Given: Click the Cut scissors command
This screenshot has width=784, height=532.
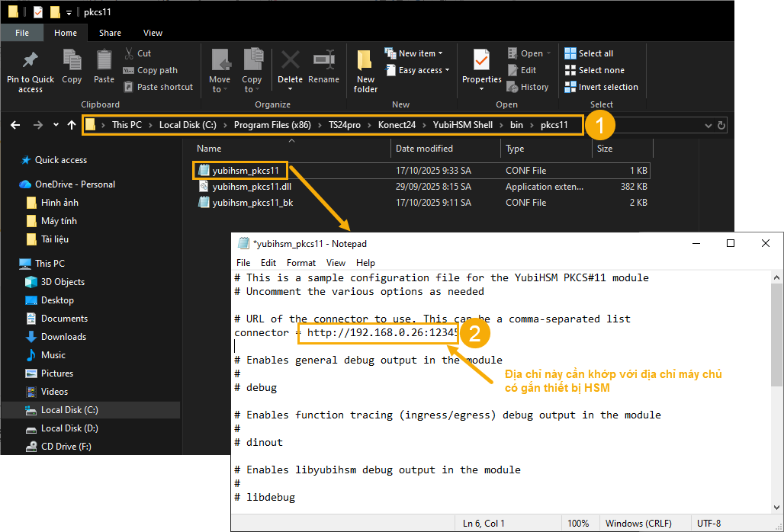Looking at the screenshot, I should [x=137, y=53].
